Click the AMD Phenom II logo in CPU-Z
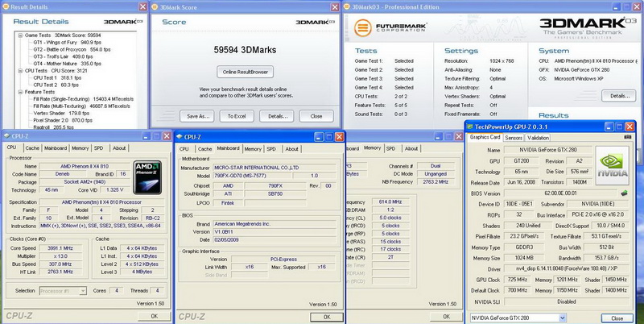The width and height of the screenshot is (644, 324). point(148,177)
